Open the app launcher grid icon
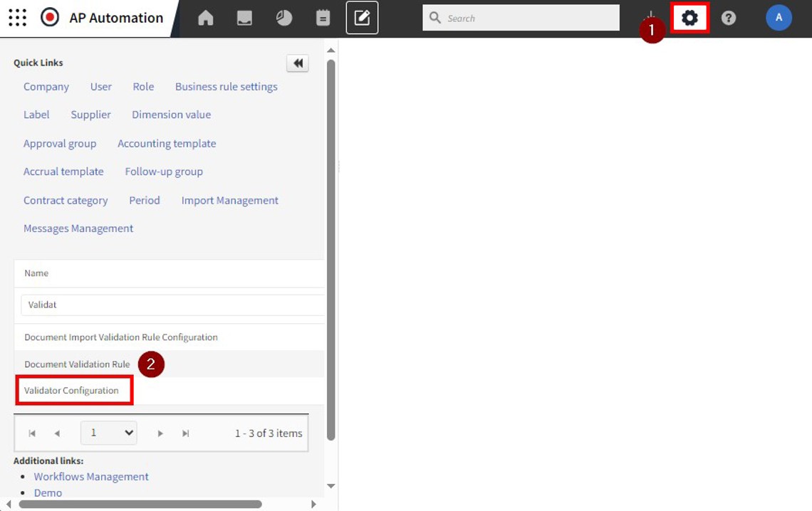This screenshot has width=812, height=511. click(17, 18)
